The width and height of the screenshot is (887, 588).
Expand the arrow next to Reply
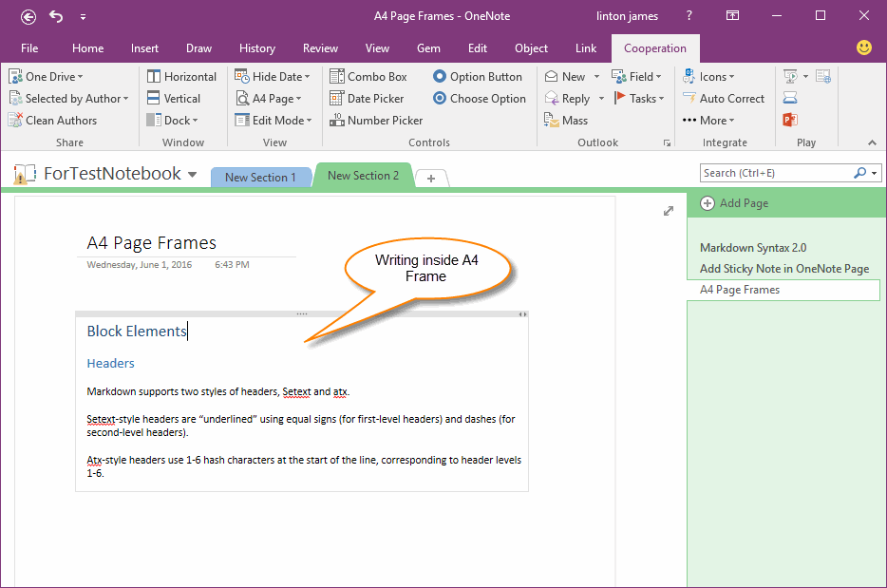coord(601,99)
